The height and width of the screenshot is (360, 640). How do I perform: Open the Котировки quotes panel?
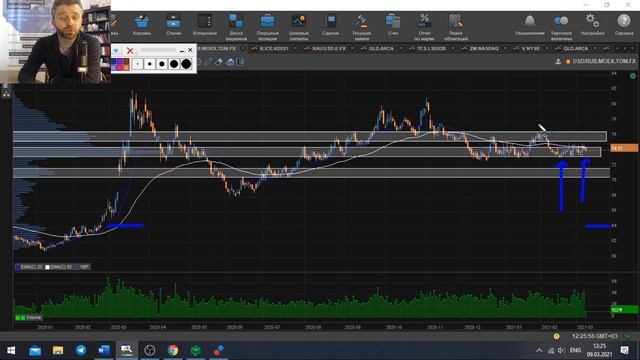pyautogui.click(x=204, y=25)
